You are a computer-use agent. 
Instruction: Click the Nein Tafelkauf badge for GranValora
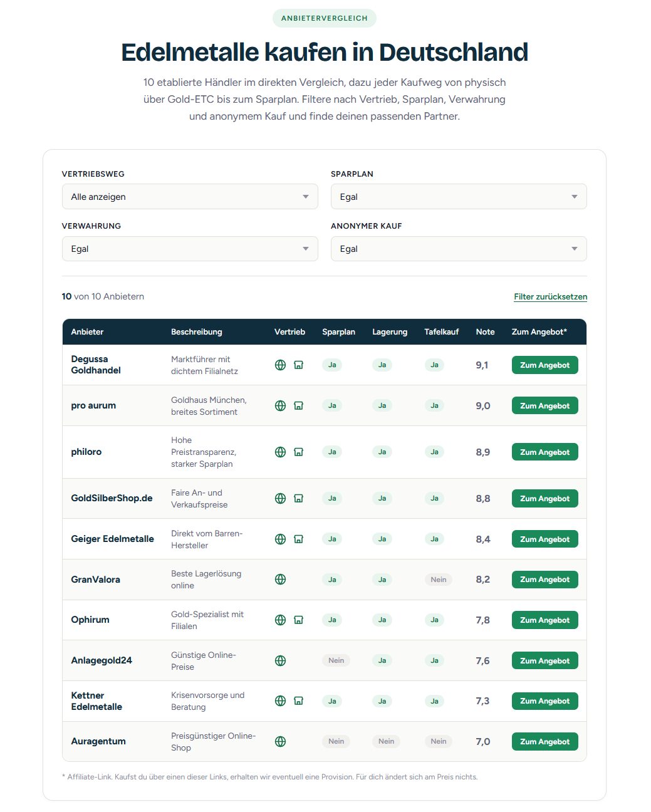coord(439,579)
